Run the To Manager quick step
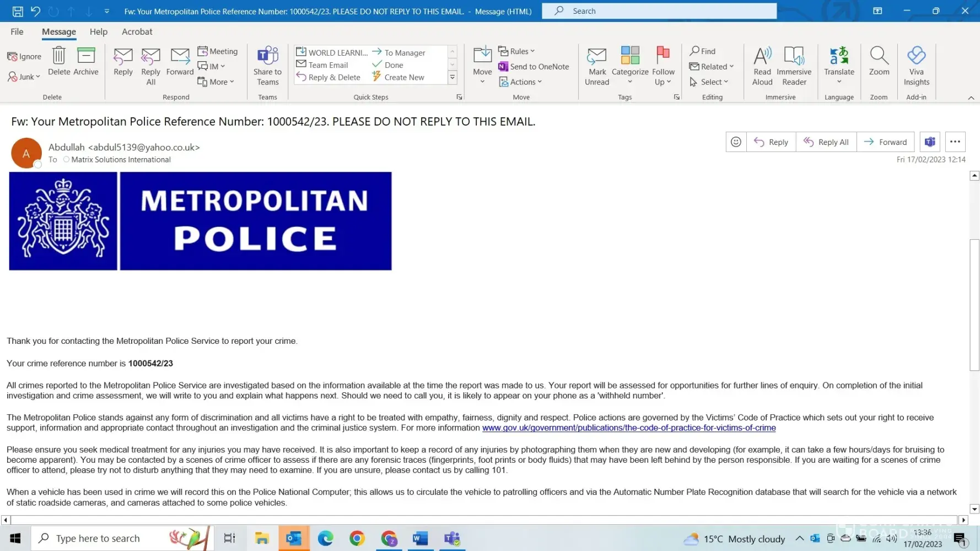The height and width of the screenshot is (551, 980). pyautogui.click(x=399, y=52)
